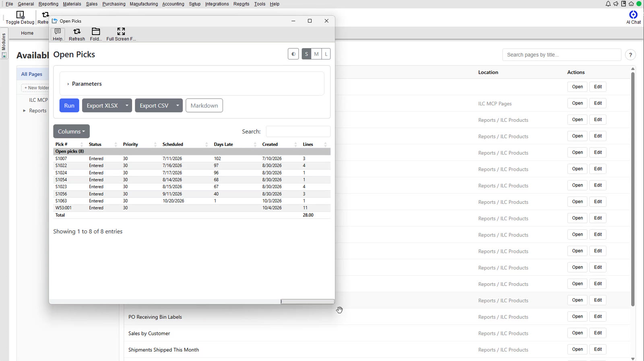Viewport: 644px width, 361px height.
Task: Click the pages list scroll down arrow
Action: [633, 359]
